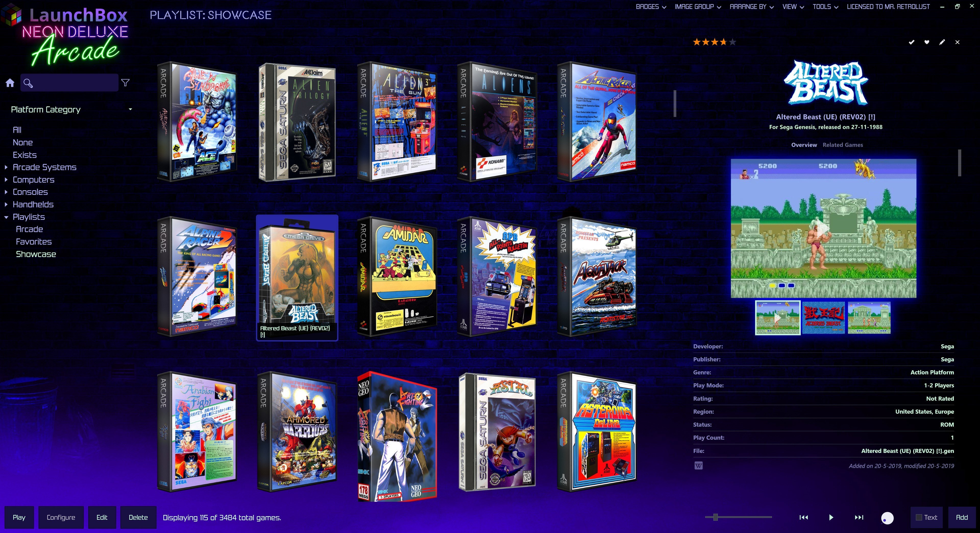Switch to Overview tab

click(x=804, y=145)
